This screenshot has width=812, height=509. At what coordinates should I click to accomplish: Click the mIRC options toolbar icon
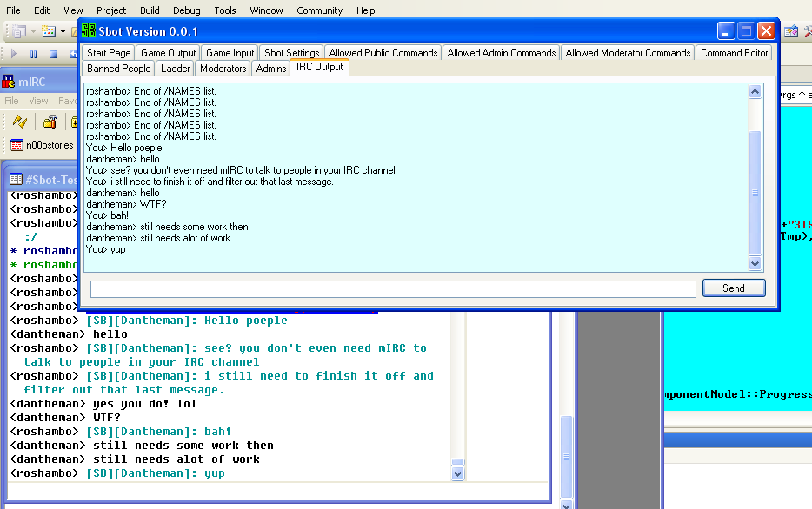pyautogui.click(x=50, y=122)
